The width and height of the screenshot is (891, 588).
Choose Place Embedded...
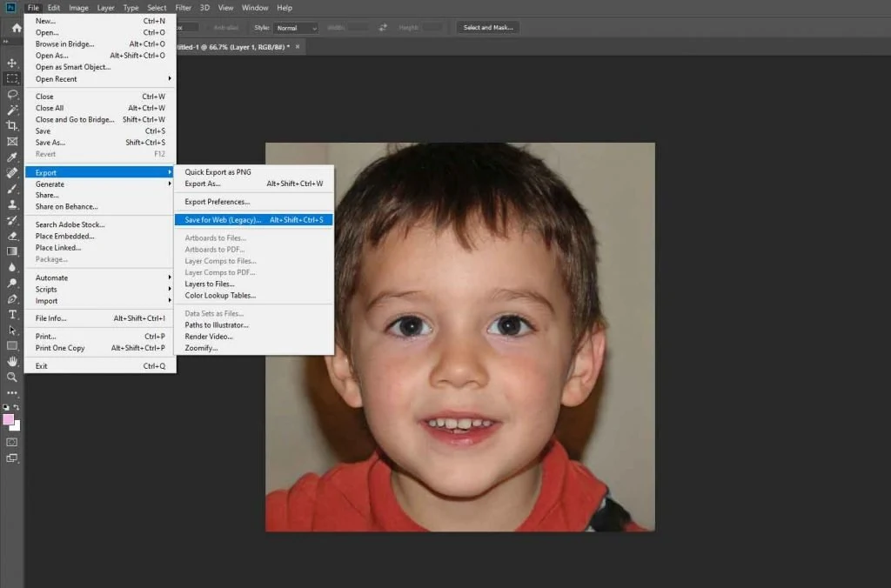[100, 237]
